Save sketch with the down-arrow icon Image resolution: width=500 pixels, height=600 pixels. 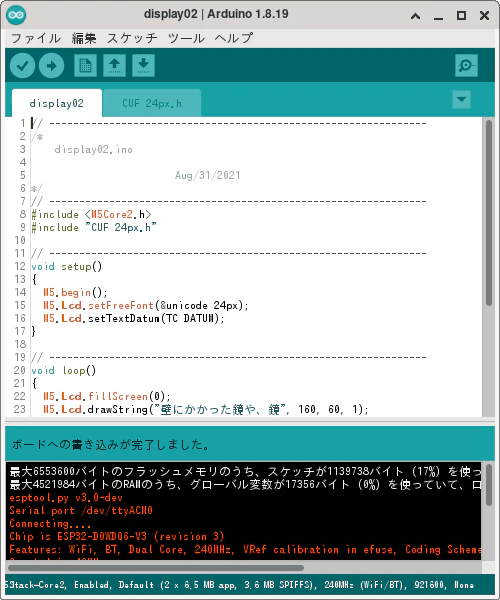pyautogui.click(x=143, y=65)
